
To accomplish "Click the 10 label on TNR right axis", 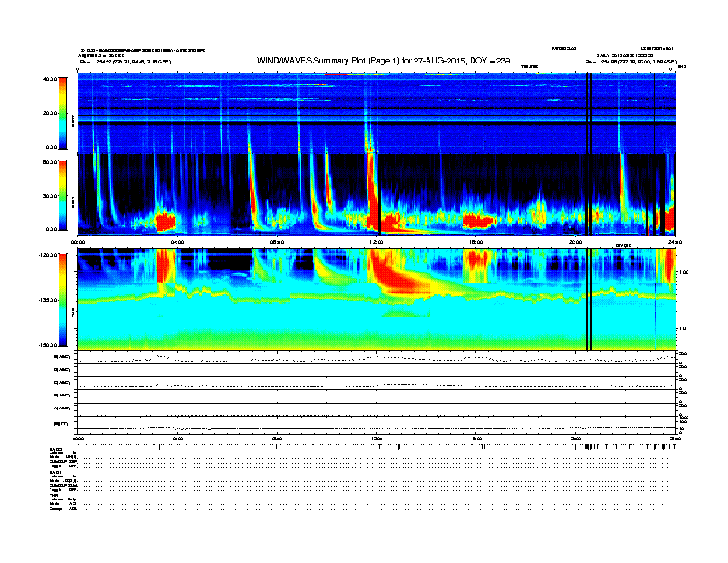I will [682, 329].
